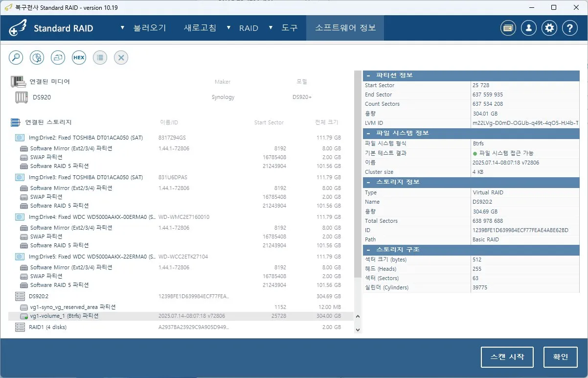Select the vg1-syno_vg_reserved_area 파티션 row
Image resolution: width=588 pixels, height=378 pixels.
point(181,307)
